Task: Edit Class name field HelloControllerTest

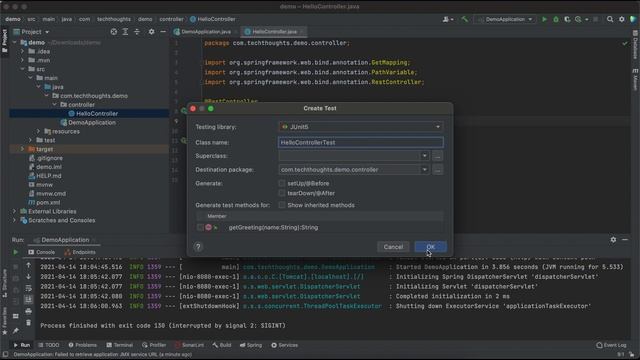Action: coord(361,142)
